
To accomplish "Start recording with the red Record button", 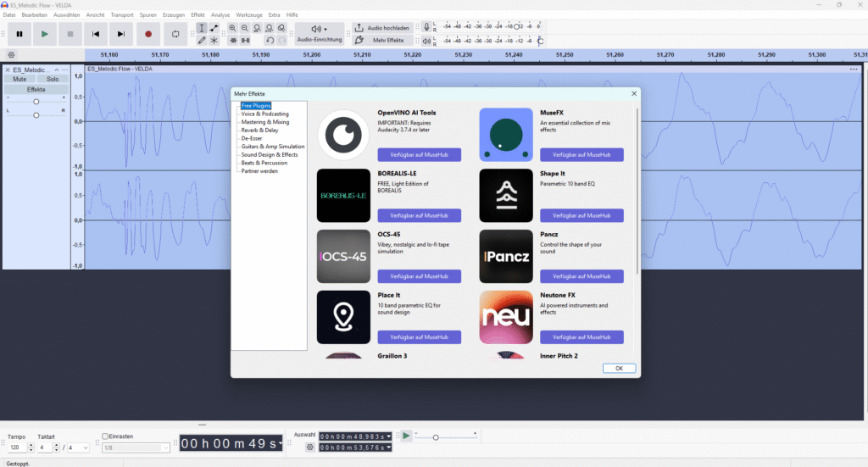I will coord(147,34).
